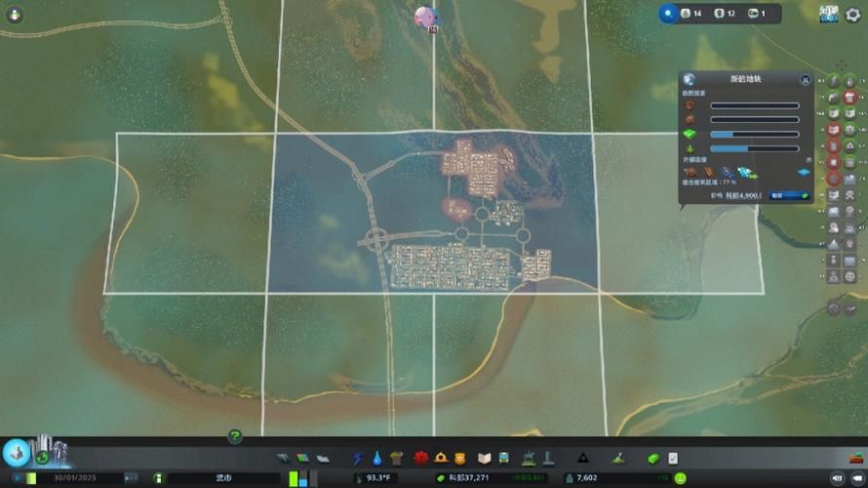Open the top-right map overview button
This screenshot has width=868, height=488.
tap(829, 15)
